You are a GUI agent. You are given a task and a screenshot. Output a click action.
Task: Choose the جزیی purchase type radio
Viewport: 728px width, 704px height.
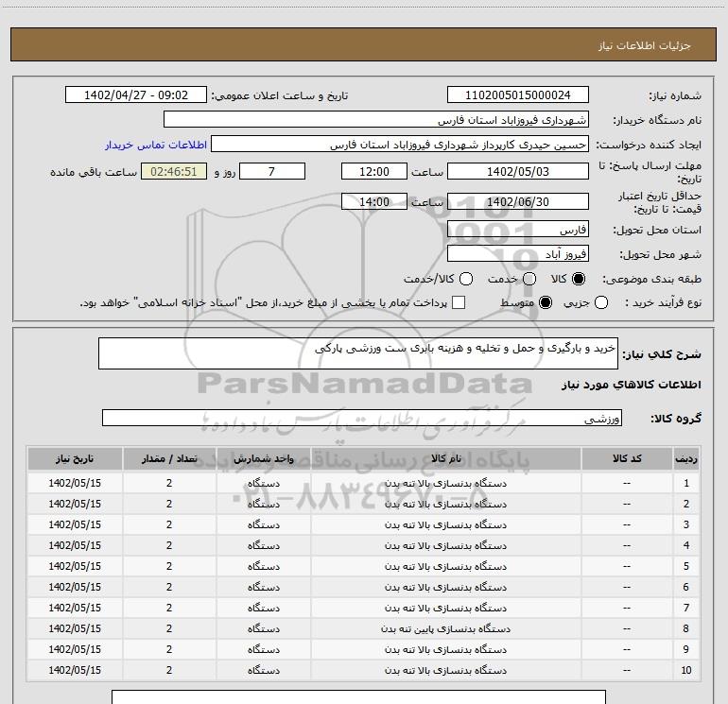click(x=601, y=302)
